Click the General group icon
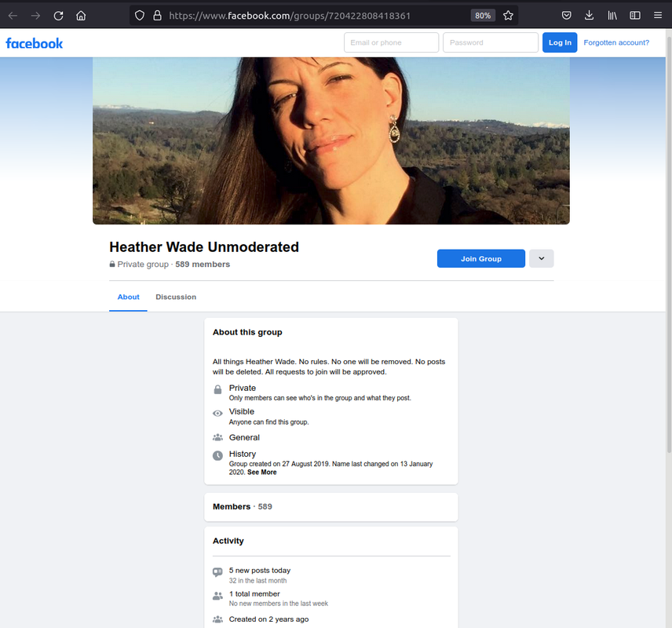672x628 pixels. pos(217,437)
